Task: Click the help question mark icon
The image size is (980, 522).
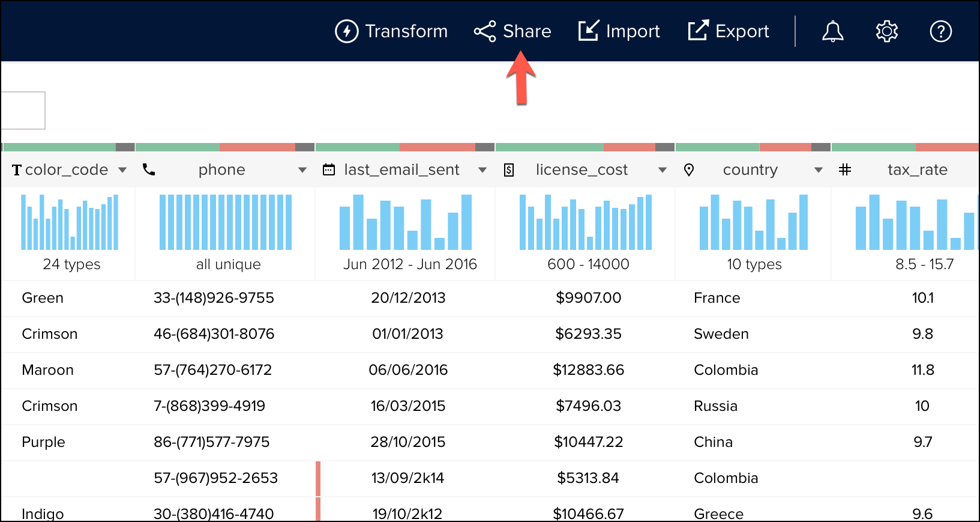Action: [x=940, y=31]
